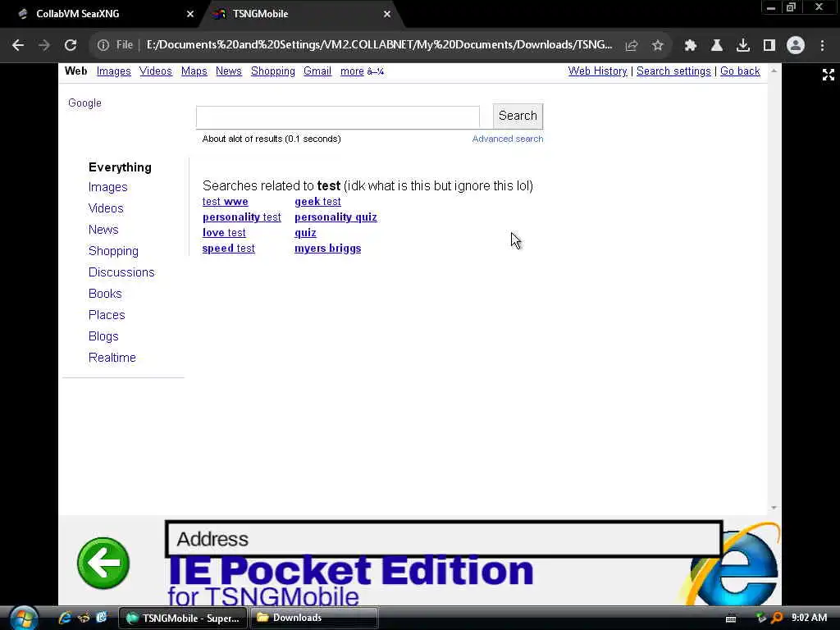Select the TSNGMobile browser tab
Image resolution: width=840 pixels, height=630 pixels.
(x=300, y=14)
